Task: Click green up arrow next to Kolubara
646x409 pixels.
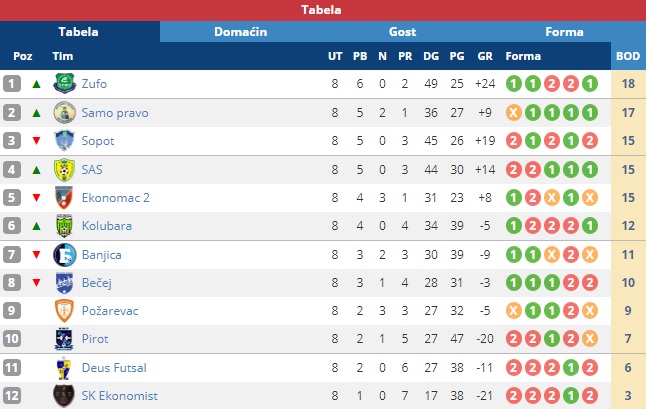Action: click(37, 226)
